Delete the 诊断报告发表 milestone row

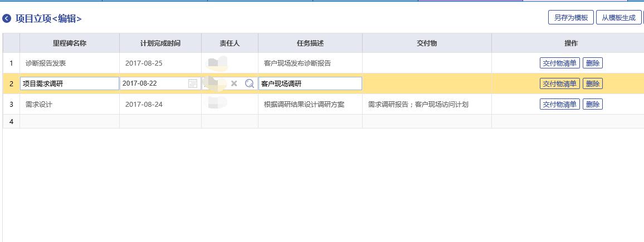click(x=592, y=63)
